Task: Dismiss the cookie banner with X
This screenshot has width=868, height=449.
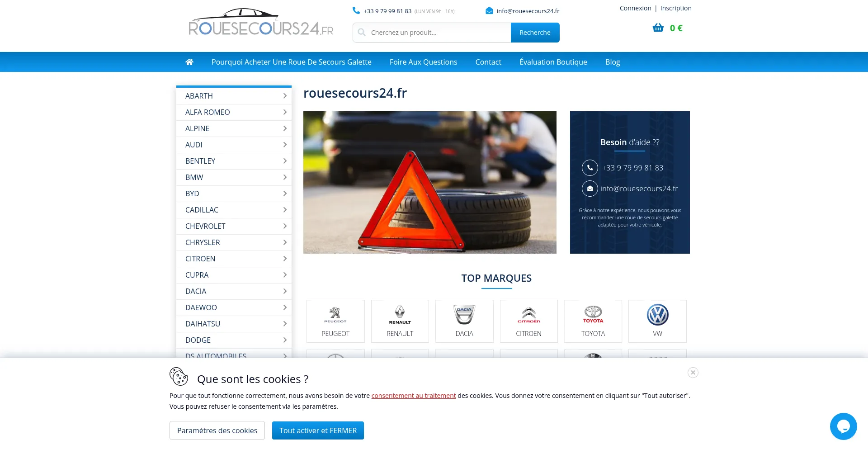Action: click(693, 373)
